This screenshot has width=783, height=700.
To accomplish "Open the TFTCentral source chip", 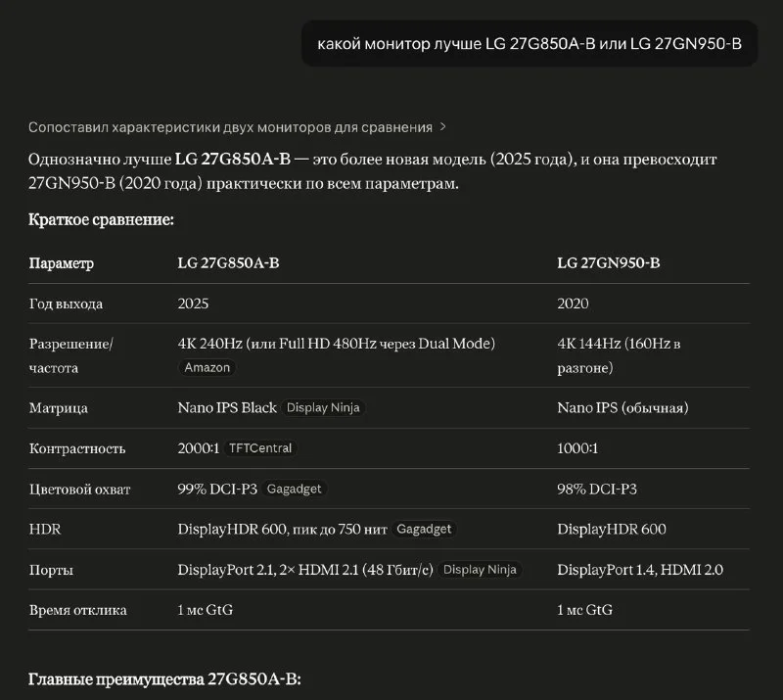I will [260, 448].
